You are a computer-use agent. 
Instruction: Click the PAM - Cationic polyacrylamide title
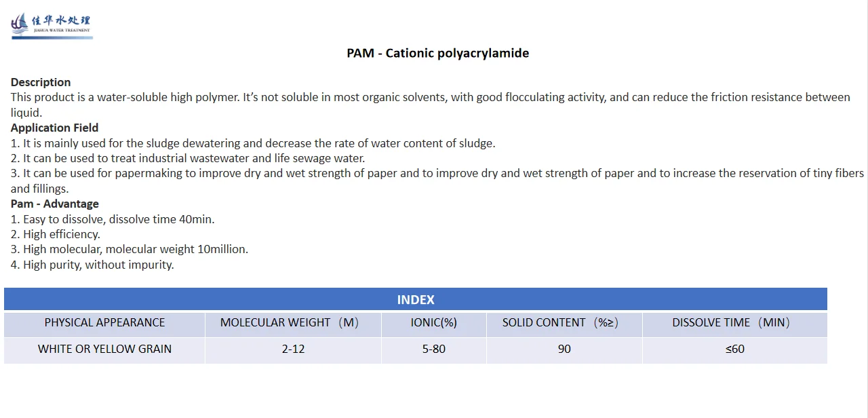tap(437, 53)
